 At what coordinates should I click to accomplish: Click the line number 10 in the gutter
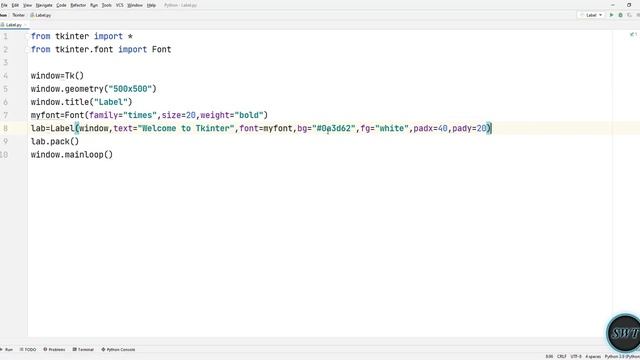[4, 154]
